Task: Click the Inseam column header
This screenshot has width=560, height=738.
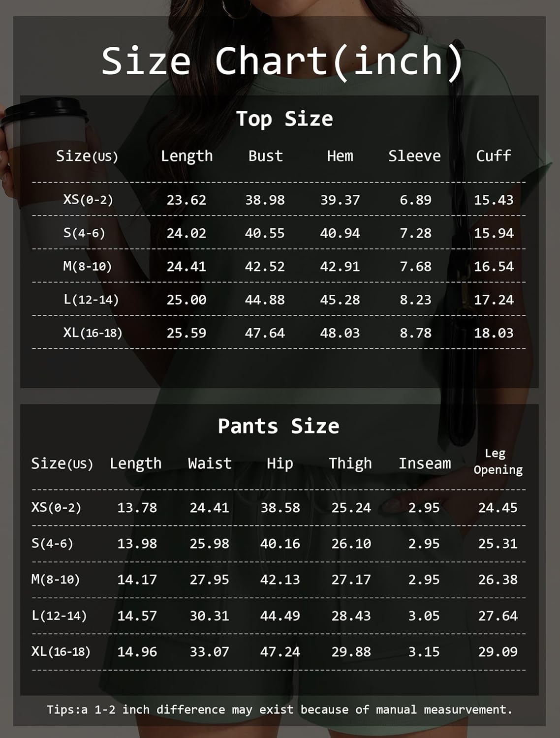Action: [425, 463]
